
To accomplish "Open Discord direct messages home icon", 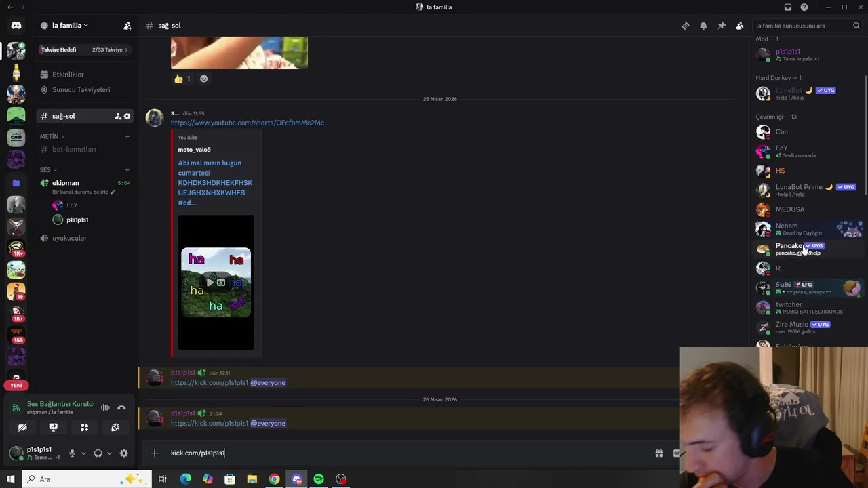I will tap(16, 26).
